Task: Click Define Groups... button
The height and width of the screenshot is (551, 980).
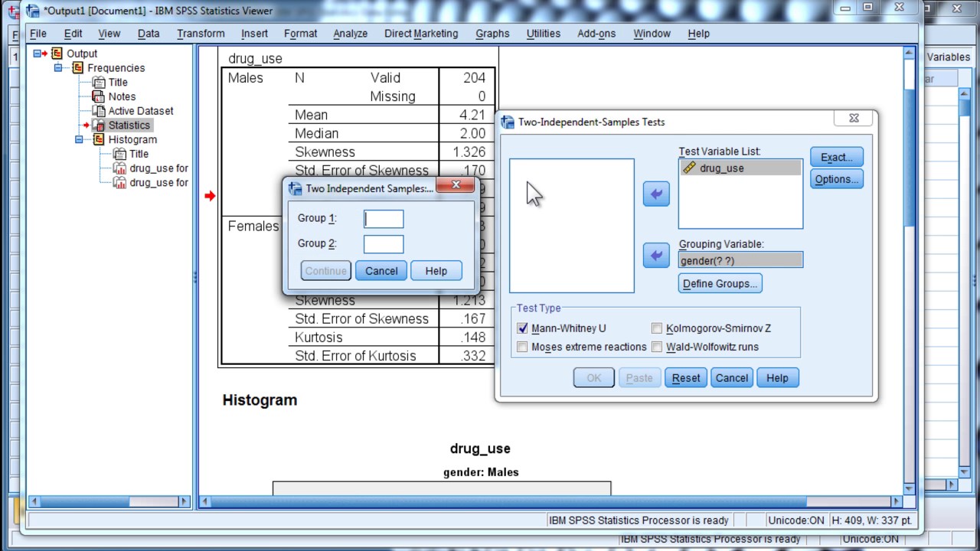Action: click(720, 284)
